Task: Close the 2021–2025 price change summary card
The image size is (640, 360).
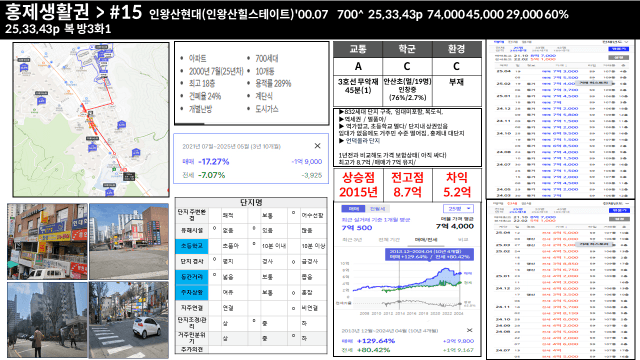Action: (x=317, y=146)
